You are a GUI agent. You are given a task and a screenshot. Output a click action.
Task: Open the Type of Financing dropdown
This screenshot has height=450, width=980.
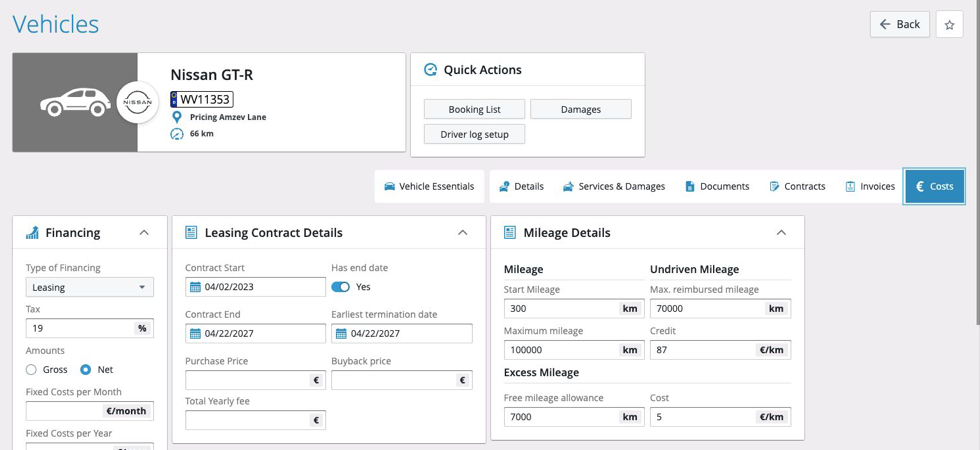click(89, 287)
